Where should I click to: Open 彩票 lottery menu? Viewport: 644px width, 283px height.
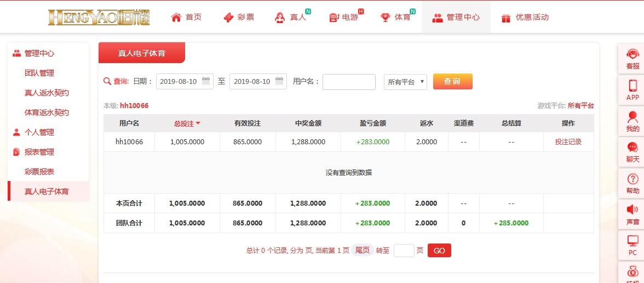coord(245,18)
